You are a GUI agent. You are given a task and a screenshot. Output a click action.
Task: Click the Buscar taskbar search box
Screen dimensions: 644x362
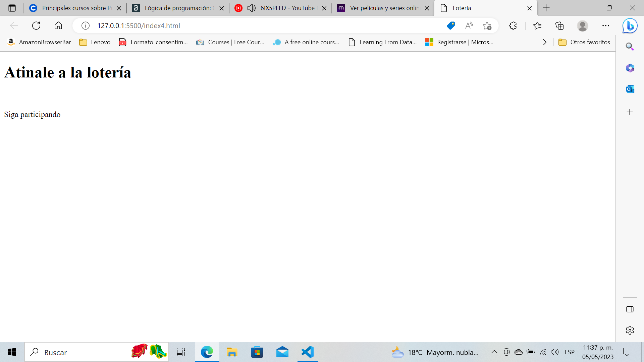point(97,352)
